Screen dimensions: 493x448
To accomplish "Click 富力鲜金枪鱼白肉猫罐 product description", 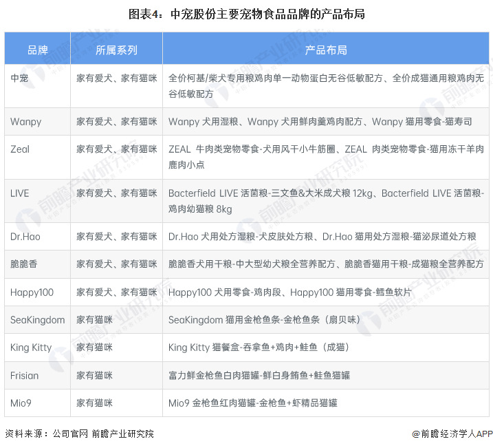I will (x=259, y=375).
